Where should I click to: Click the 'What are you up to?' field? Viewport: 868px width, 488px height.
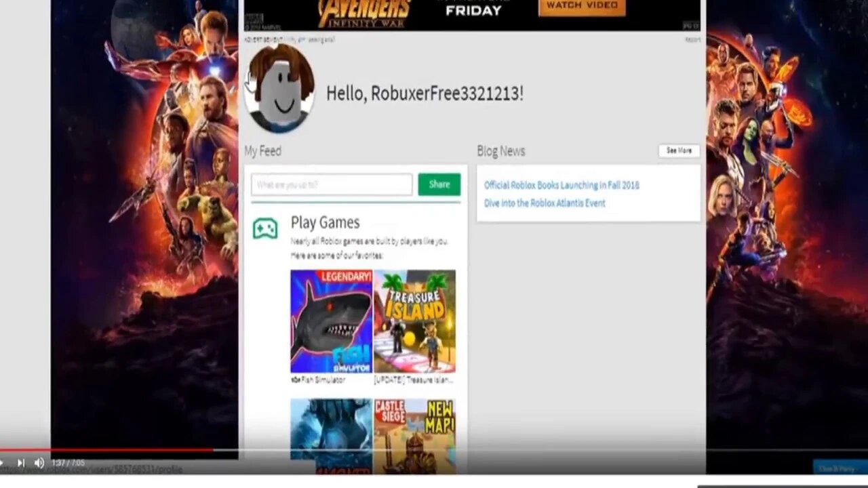(x=332, y=184)
